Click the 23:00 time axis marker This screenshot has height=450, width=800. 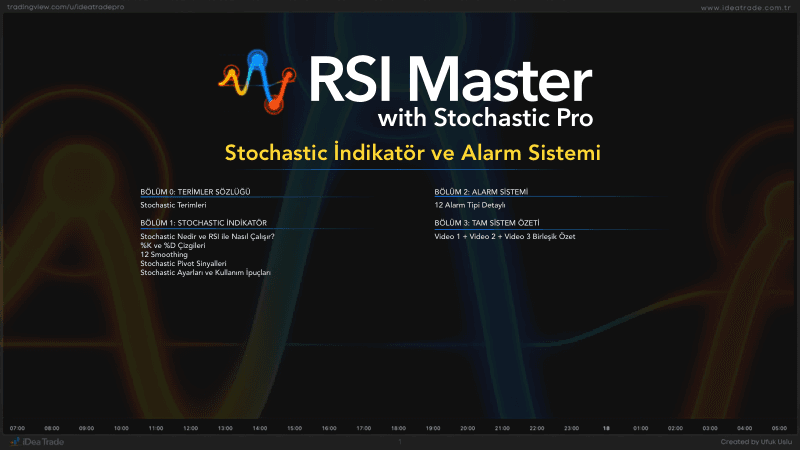point(571,428)
